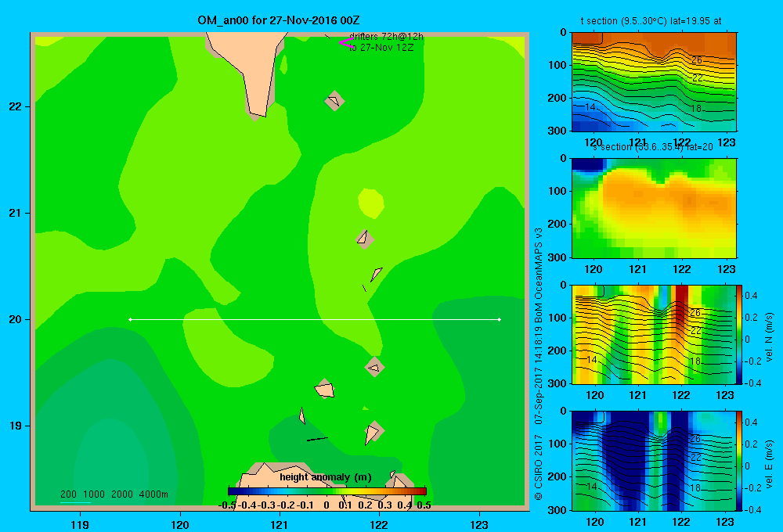Click the '300' depth label of the salinity section

pos(557,257)
